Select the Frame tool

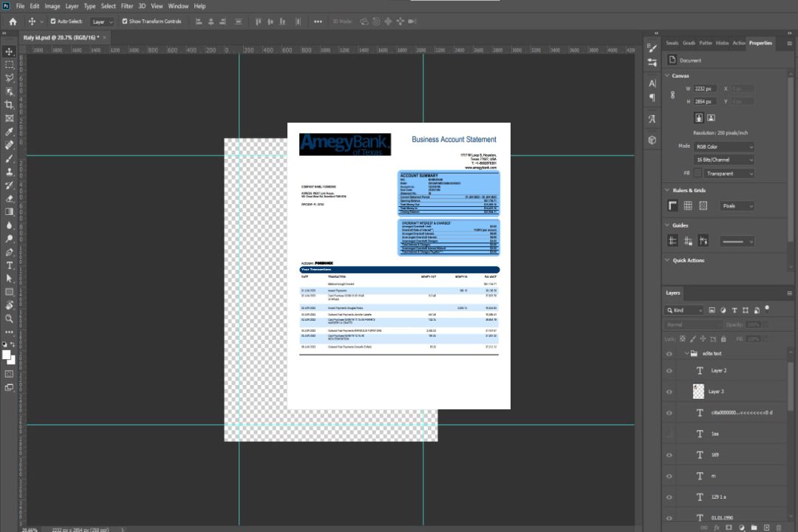(x=9, y=118)
